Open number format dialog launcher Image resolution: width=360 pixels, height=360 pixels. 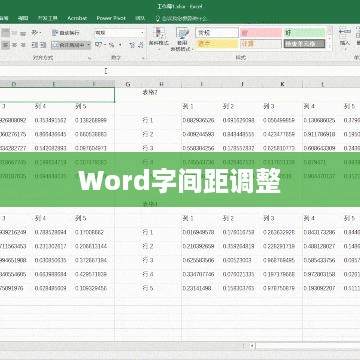coord(143,58)
